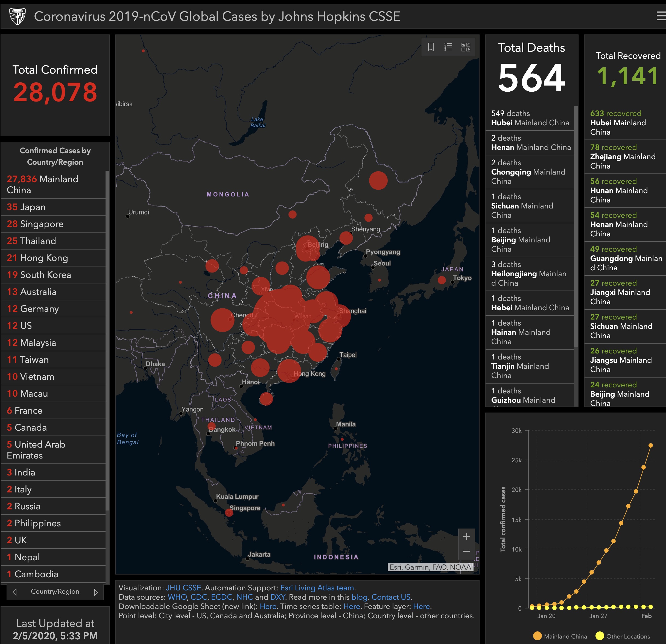Viewport: 666px width, 644px height.
Task: Click the 3 deaths Heilongjiang entry
Action: [x=529, y=274]
